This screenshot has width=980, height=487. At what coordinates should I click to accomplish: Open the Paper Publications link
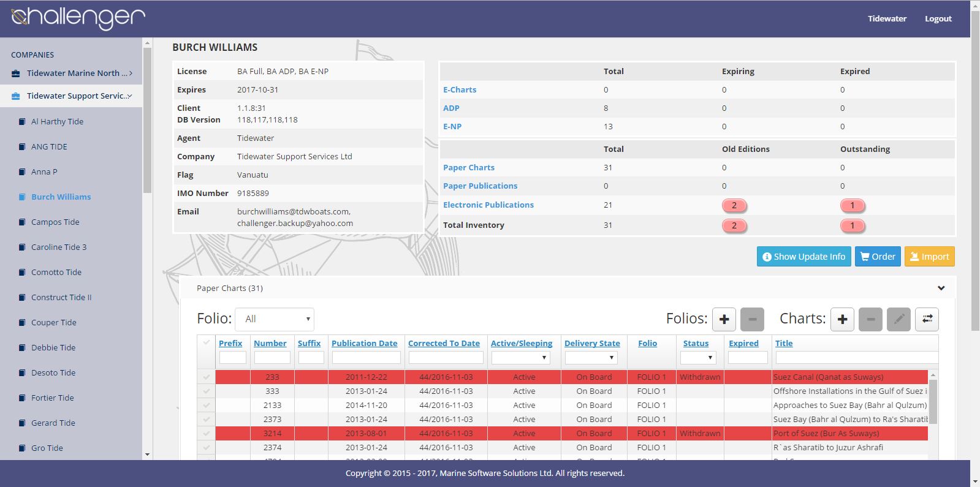[x=480, y=186]
